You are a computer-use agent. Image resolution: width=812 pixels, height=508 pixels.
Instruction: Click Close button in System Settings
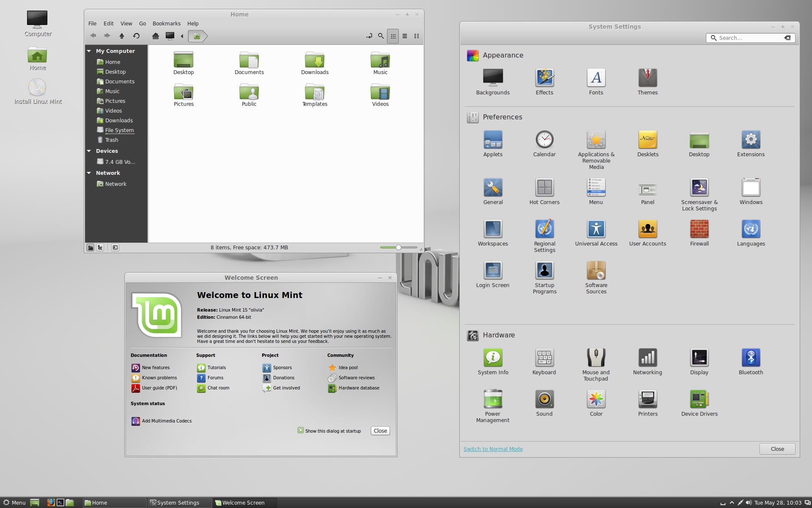pyautogui.click(x=777, y=449)
